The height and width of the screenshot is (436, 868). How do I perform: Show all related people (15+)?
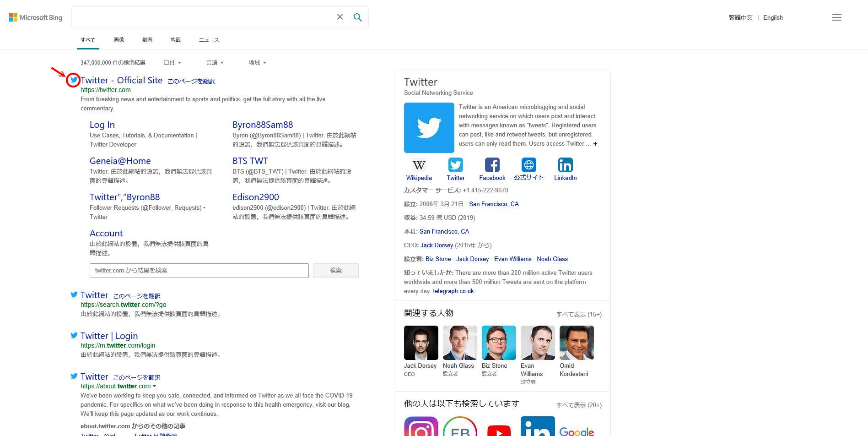point(579,314)
